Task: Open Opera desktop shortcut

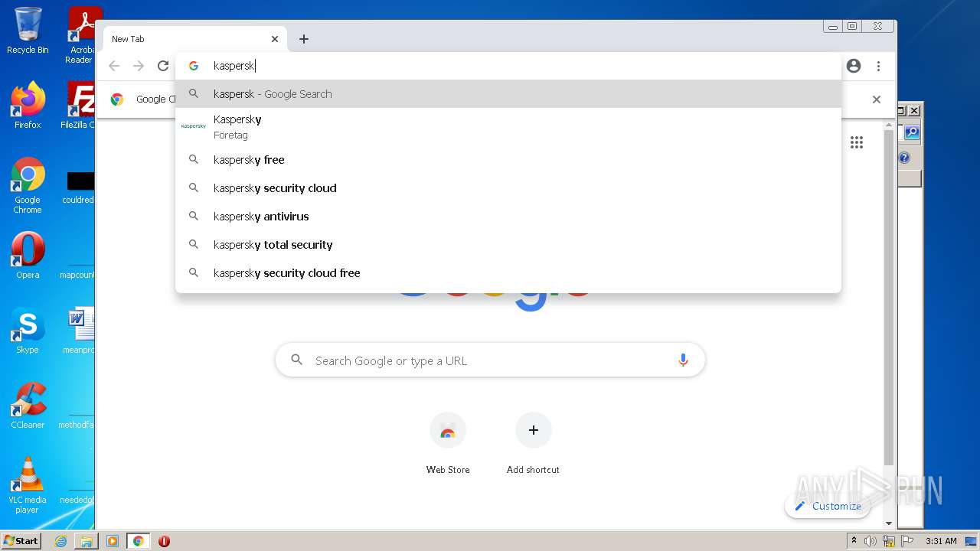Action: [28, 256]
